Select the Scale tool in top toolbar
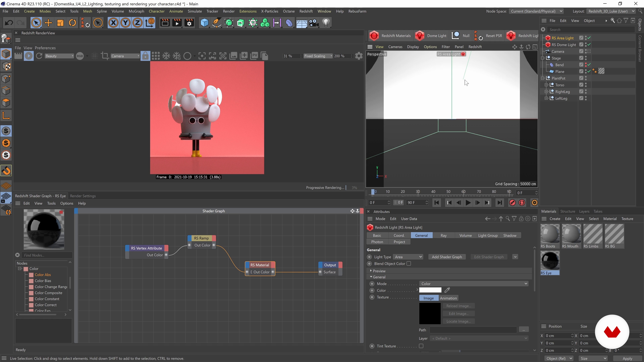Image resolution: width=644 pixels, height=362 pixels. (x=60, y=23)
